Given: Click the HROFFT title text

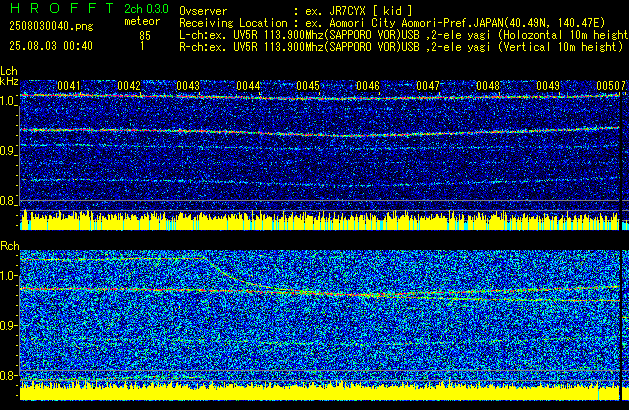Looking at the screenshot, I should pyautogui.click(x=62, y=8).
